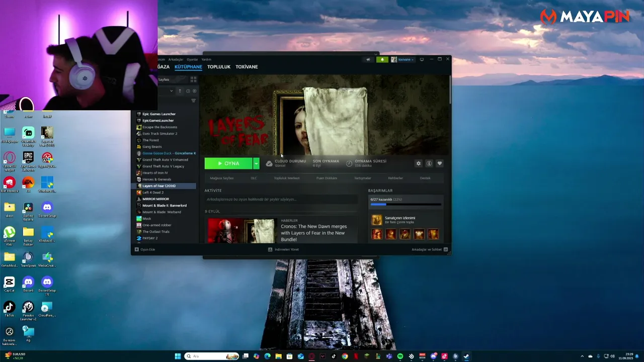Click the green OYNA play button
Viewport: 644px width, 362px height.
coord(228,163)
